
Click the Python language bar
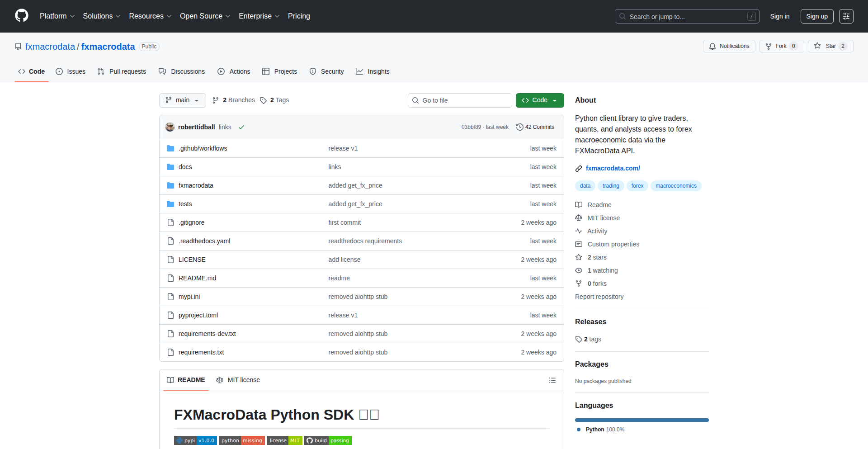point(642,420)
